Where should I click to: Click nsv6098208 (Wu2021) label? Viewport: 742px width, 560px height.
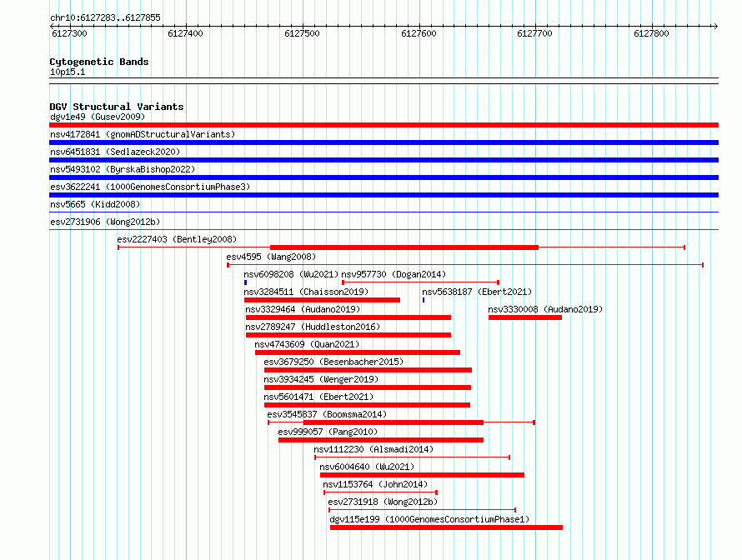tap(291, 274)
